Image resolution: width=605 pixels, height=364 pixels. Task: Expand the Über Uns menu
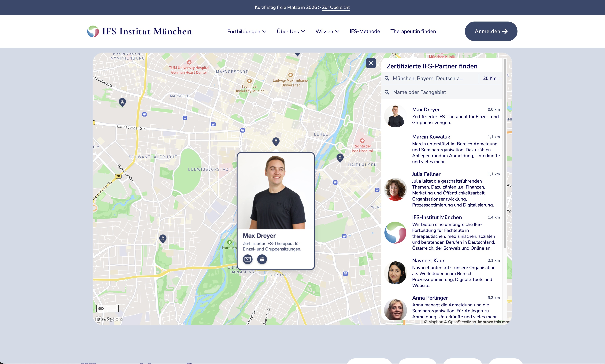point(291,31)
